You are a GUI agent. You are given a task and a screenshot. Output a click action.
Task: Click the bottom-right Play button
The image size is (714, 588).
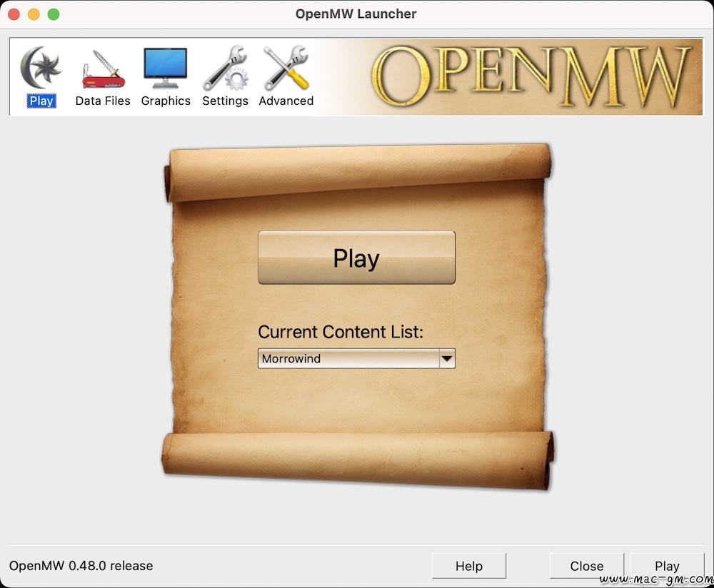[x=667, y=566]
